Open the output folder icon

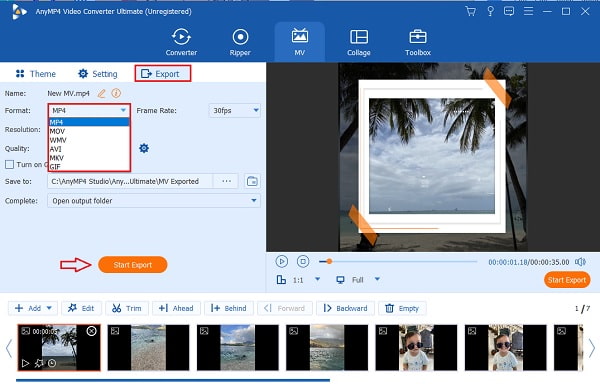pos(252,181)
